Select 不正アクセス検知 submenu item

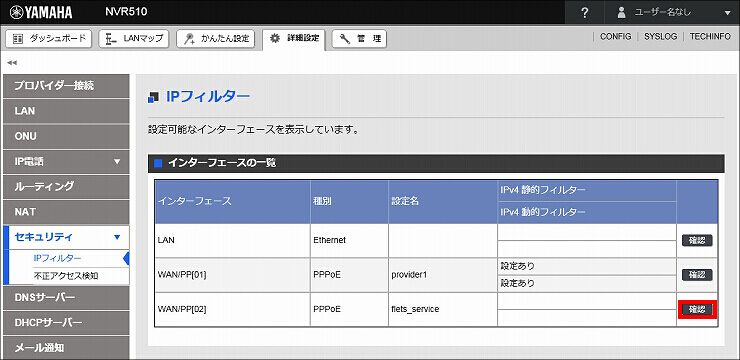[66, 276]
